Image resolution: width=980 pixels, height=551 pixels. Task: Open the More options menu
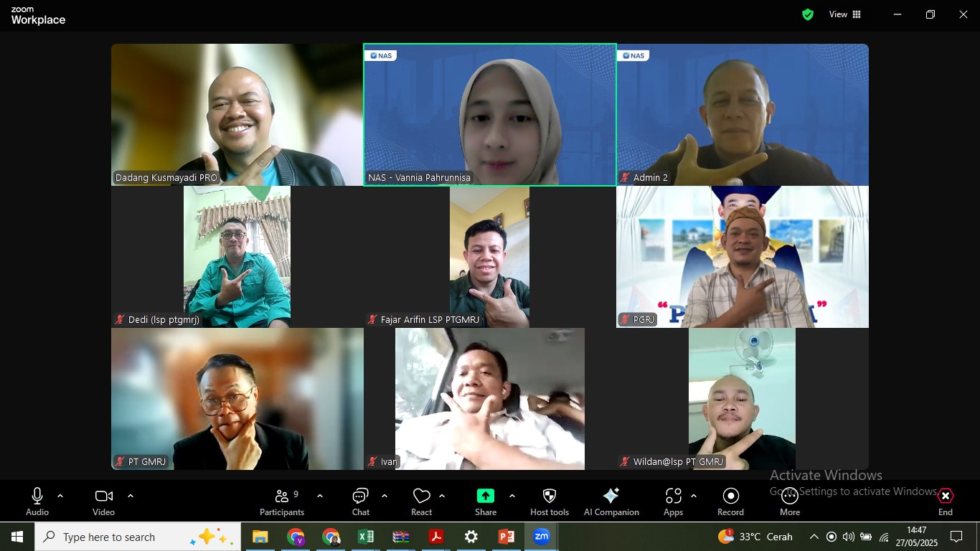point(790,501)
